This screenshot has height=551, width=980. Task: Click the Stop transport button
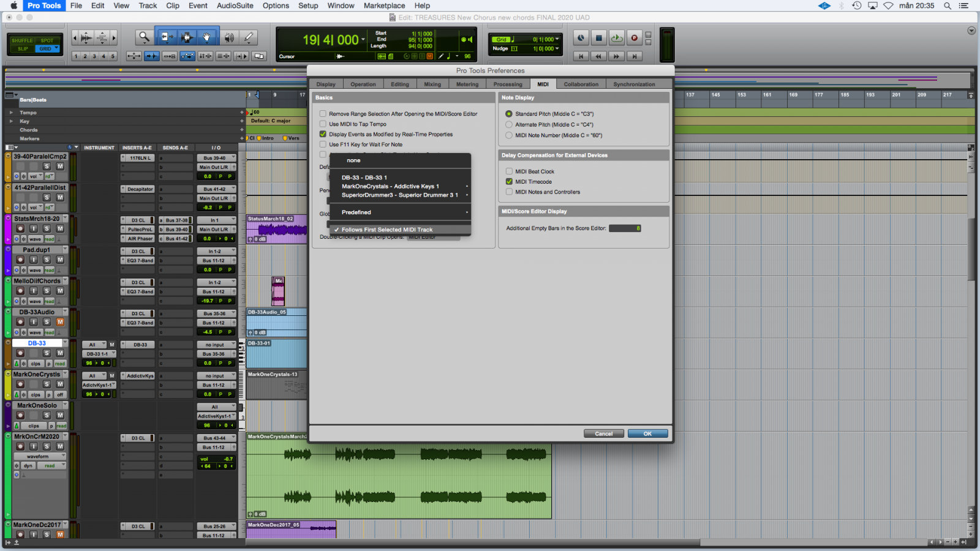point(599,38)
